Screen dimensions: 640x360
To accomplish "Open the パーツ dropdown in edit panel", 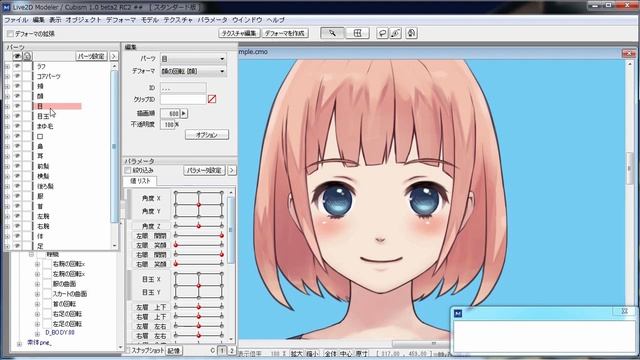I will tap(193, 59).
